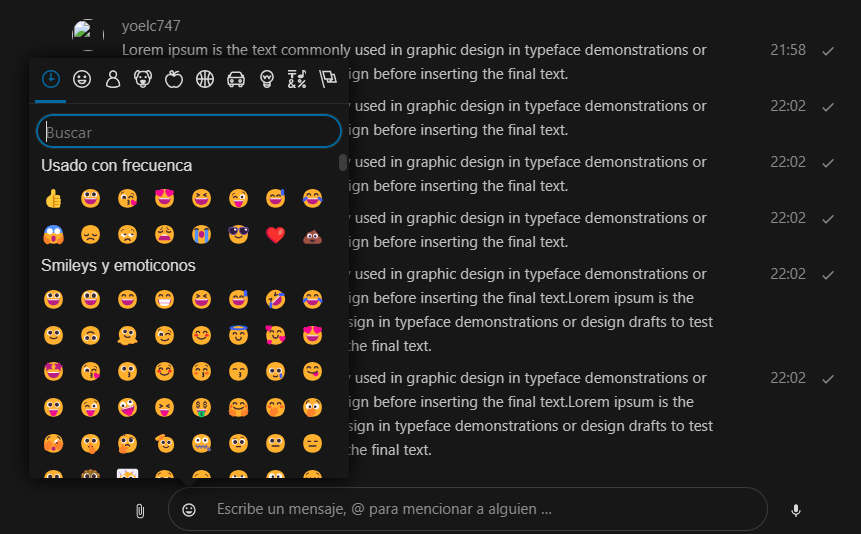Open yoelc747's avatar picture
The width and height of the screenshot is (861, 534).
click(87, 34)
